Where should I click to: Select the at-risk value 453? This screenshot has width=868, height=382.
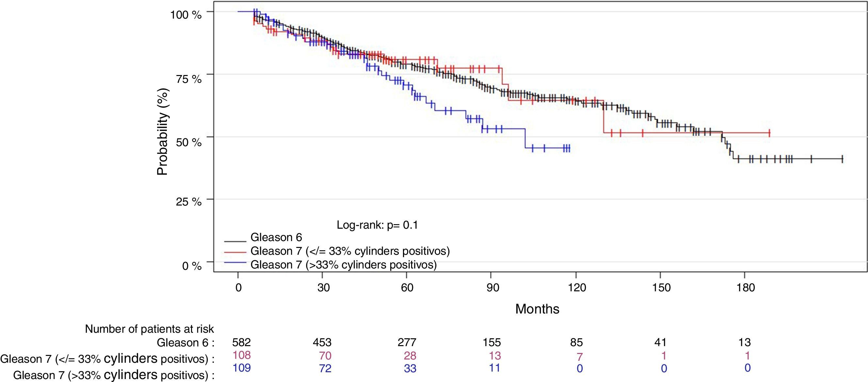tap(322, 342)
